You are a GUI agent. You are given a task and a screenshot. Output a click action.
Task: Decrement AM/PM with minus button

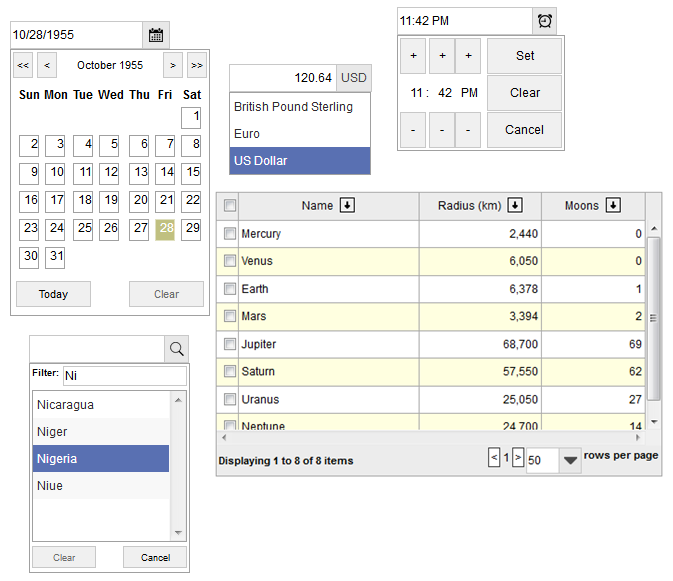click(x=468, y=130)
